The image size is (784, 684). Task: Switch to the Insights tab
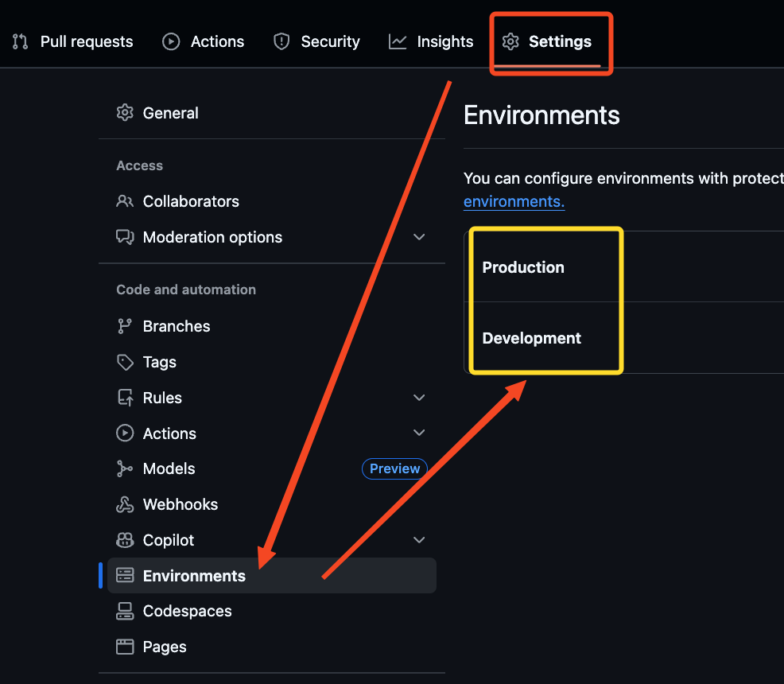[x=431, y=41]
